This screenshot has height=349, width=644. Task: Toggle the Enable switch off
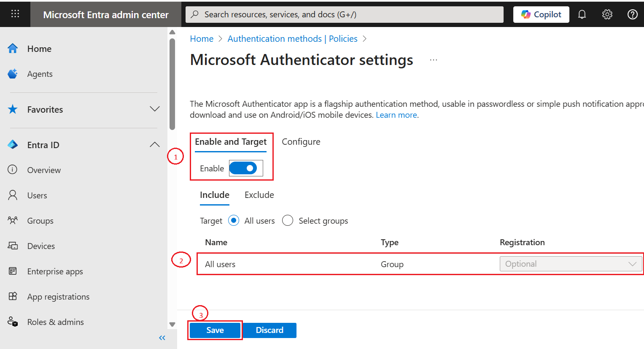[x=243, y=168]
